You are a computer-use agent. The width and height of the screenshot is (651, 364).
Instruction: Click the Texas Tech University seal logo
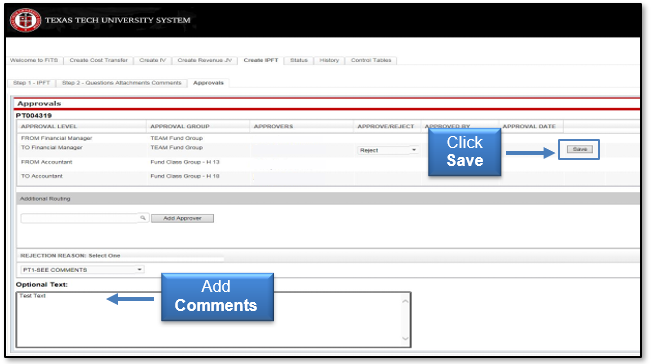pyautogui.click(x=25, y=20)
